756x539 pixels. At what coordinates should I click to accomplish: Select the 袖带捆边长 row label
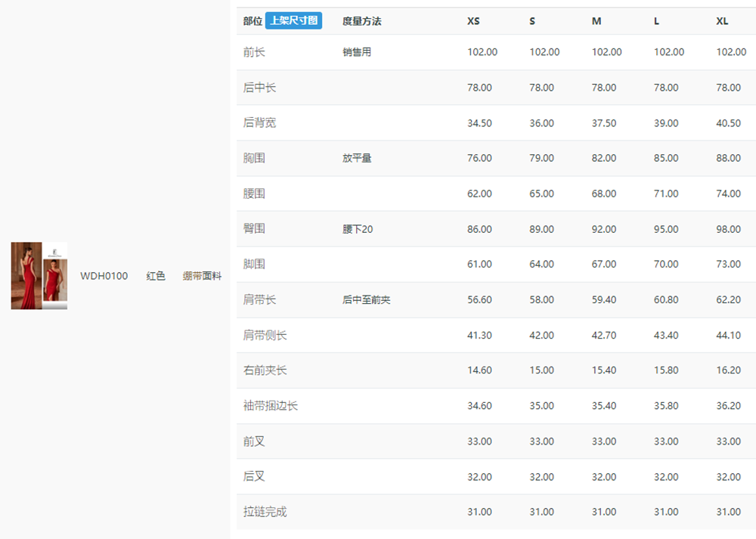271,405
